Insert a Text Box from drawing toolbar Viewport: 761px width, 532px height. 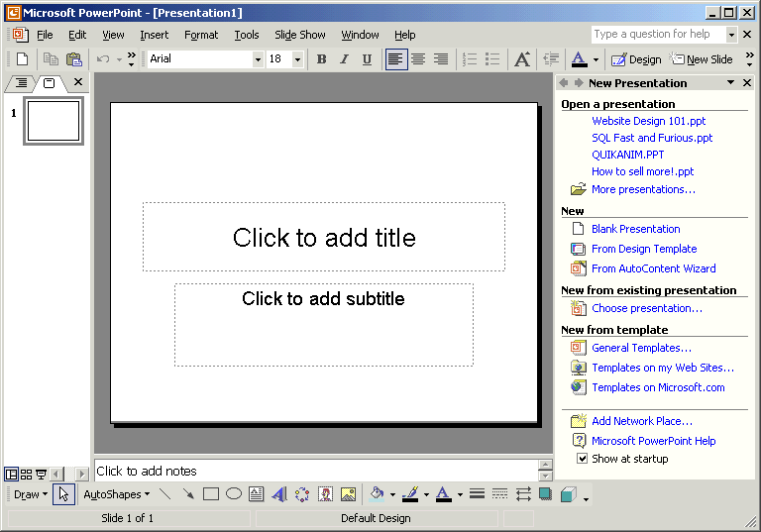coord(257,494)
